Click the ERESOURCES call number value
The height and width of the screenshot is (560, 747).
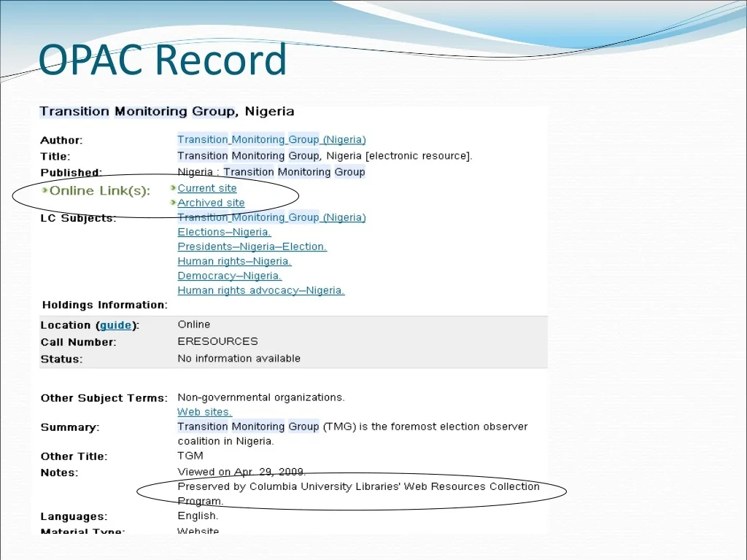click(217, 341)
